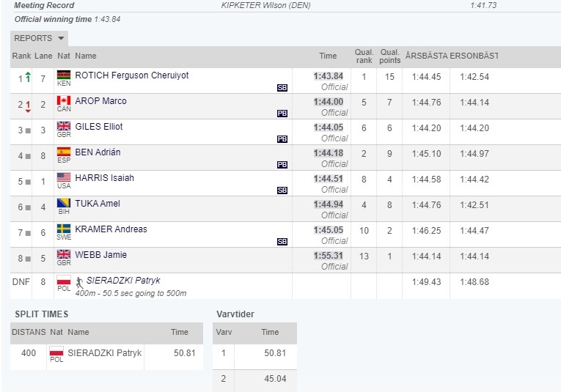The height and width of the screenshot is (392, 561).
Task: Sort by Rank column header
Action: tap(21, 56)
